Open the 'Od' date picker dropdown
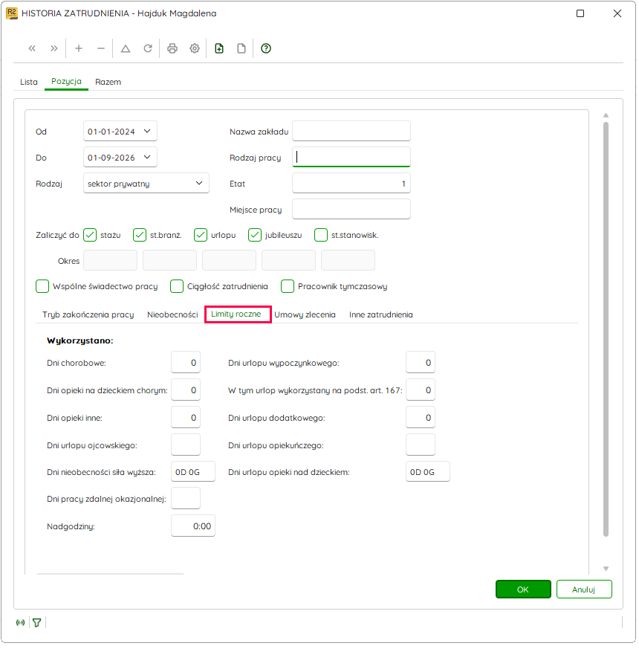This screenshot has height=672, width=639. tap(147, 132)
